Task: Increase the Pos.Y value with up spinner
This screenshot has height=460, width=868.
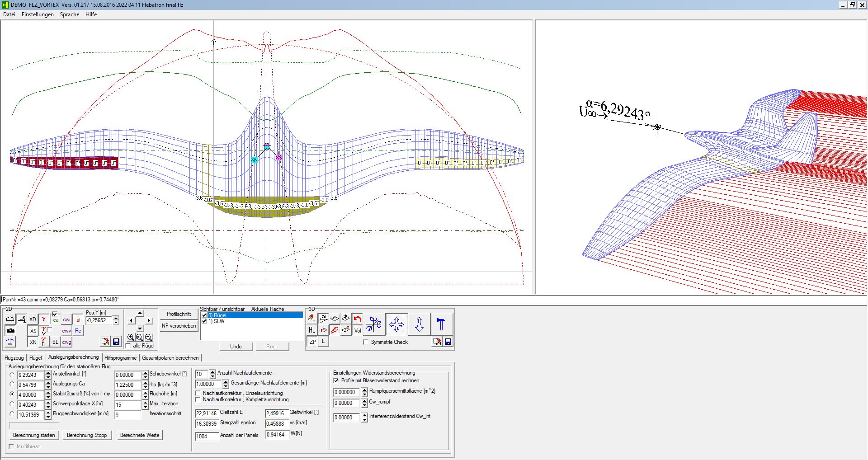Action: [x=116, y=318]
